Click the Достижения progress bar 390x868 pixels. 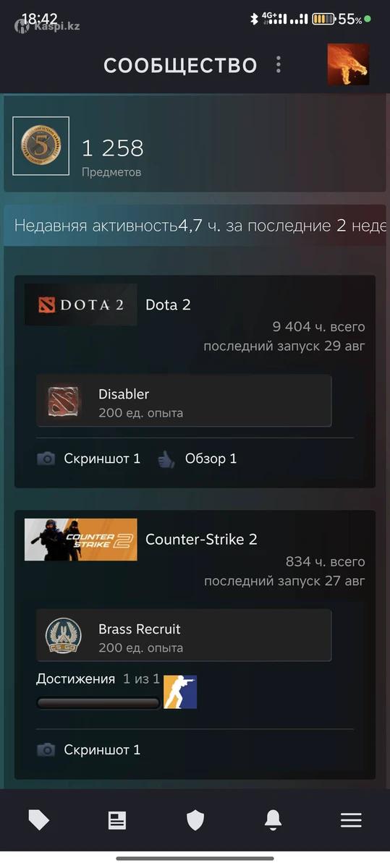pyautogui.click(x=98, y=702)
